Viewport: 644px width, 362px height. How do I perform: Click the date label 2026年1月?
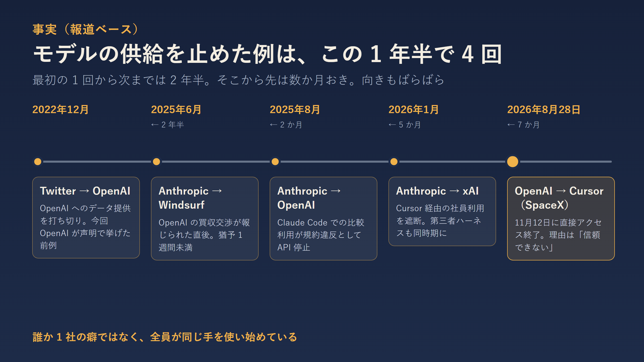click(414, 110)
